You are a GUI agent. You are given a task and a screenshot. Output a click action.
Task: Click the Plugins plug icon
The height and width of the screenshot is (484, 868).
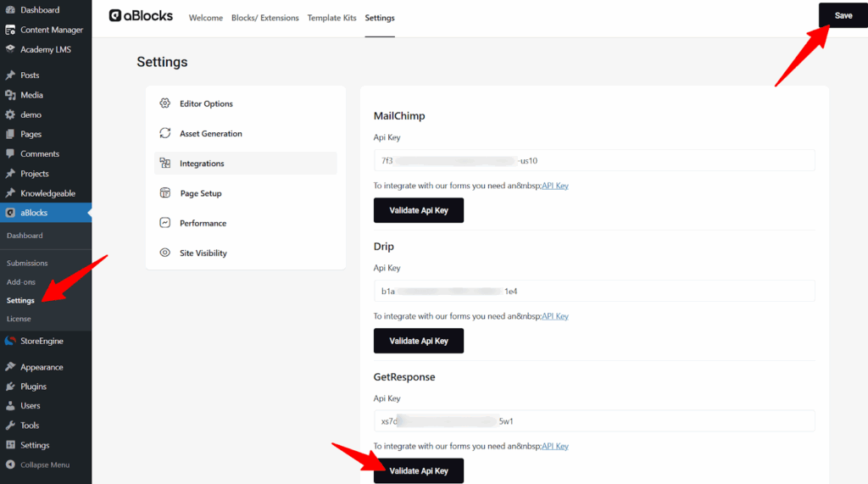10,387
